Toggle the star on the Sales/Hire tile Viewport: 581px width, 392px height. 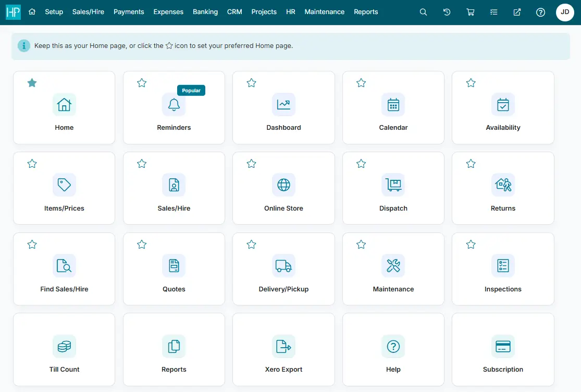coord(142,164)
